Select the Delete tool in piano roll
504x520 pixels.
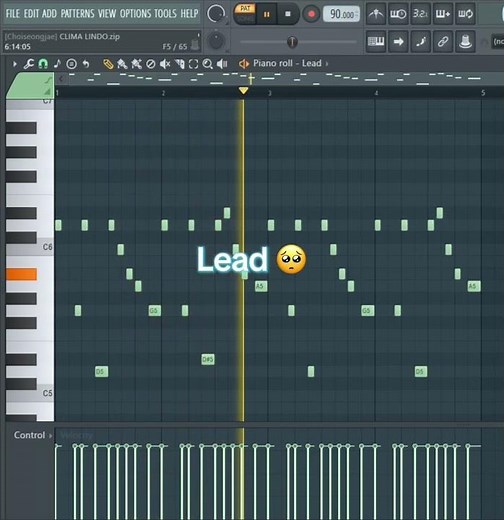click(x=151, y=64)
